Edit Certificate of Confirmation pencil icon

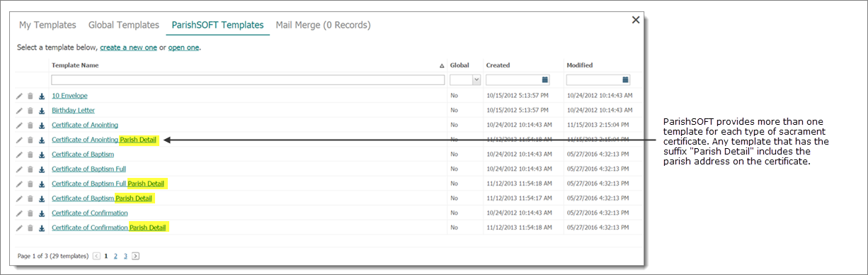pyautogui.click(x=19, y=213)
